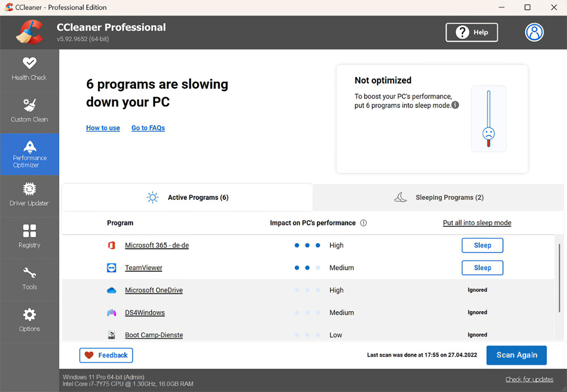Go to FAQs page

point(148,128)
